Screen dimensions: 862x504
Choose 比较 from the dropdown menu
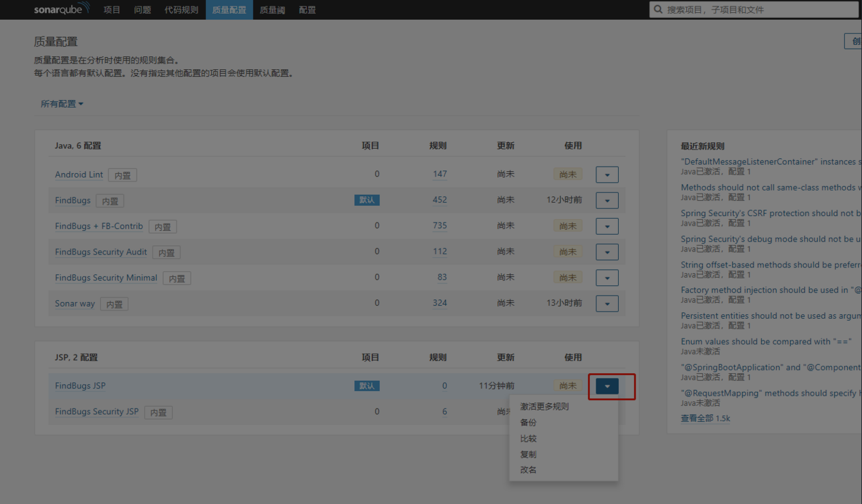click(528, 439)
